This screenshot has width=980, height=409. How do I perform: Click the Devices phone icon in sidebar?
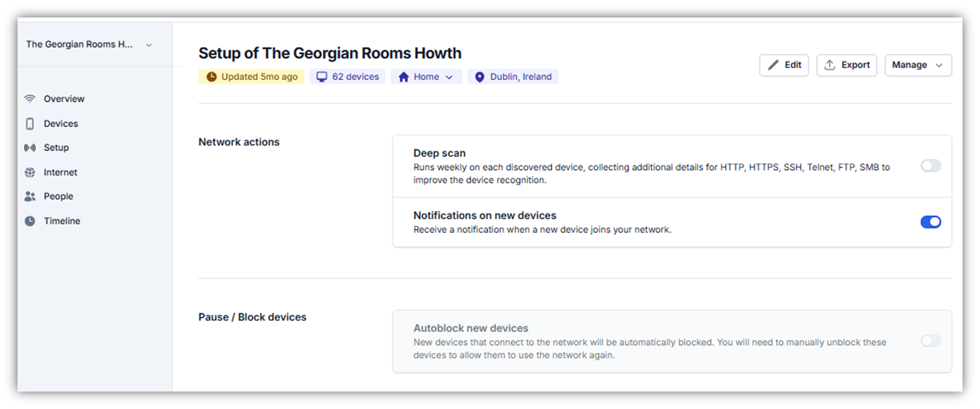(x=30, y=123)
